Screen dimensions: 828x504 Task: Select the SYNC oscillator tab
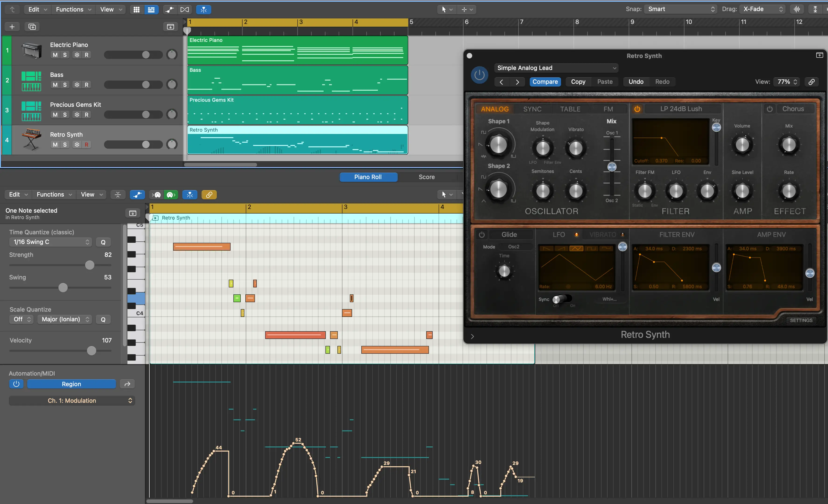pos(532,109)
